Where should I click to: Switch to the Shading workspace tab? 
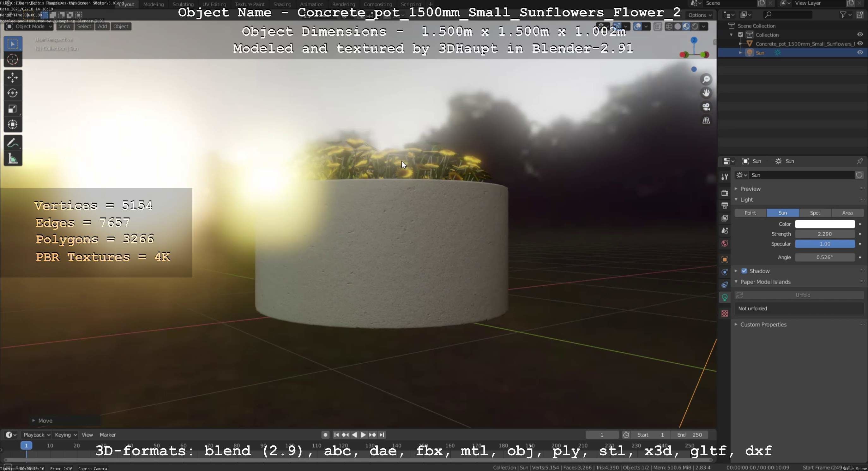(282, 4)
